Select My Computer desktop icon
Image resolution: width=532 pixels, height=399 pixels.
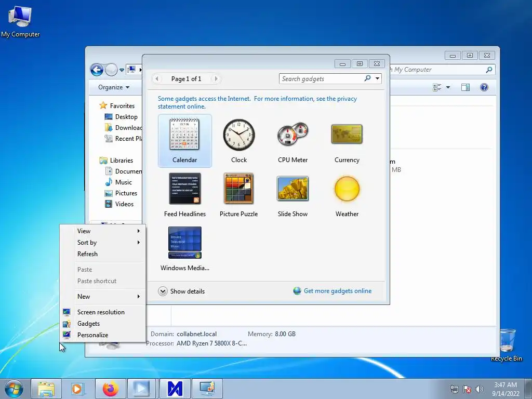click(20, 21)
